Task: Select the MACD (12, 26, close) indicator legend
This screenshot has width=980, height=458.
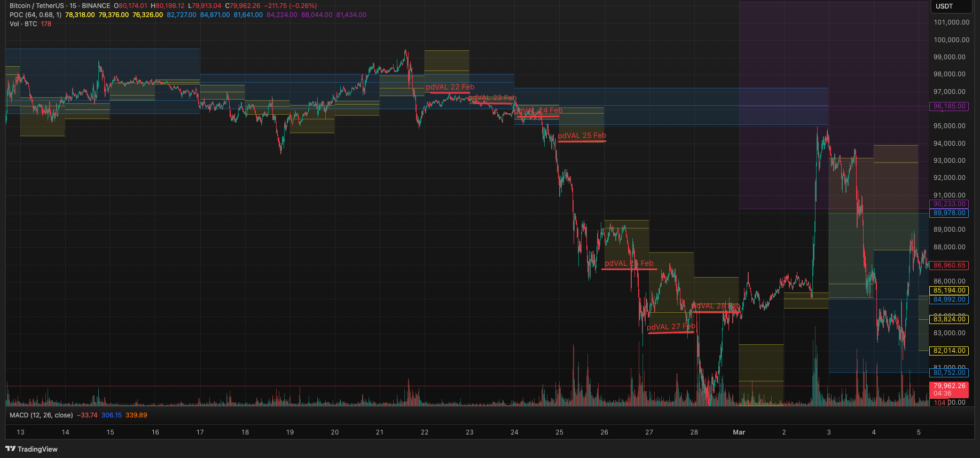Action: click(x=41, y=415)
